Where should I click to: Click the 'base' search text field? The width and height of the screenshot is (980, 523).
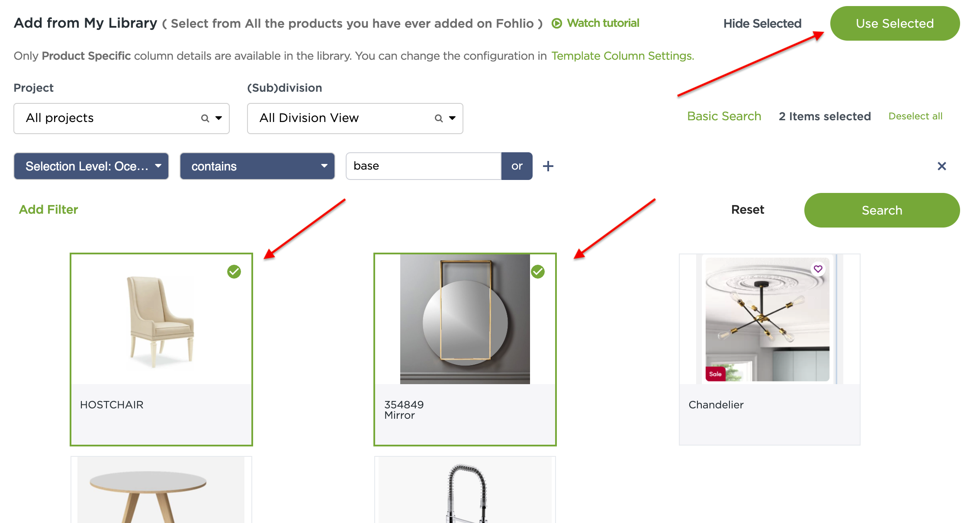(423, 166)
